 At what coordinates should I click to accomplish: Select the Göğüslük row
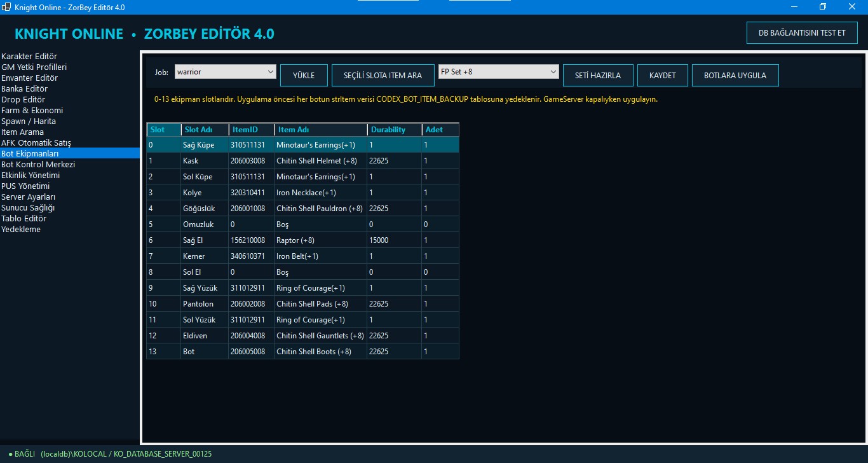(x=303, y=208)
